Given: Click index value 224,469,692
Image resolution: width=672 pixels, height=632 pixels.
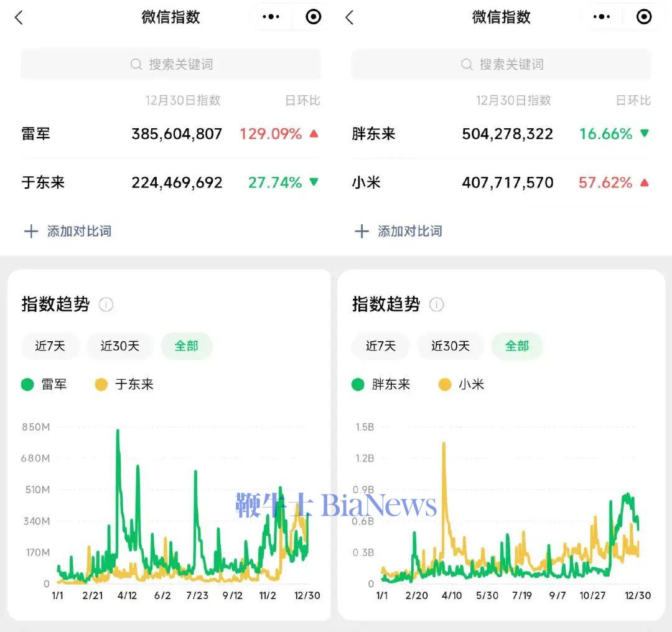Looking at the screenshot, I should tap(177, 182).
